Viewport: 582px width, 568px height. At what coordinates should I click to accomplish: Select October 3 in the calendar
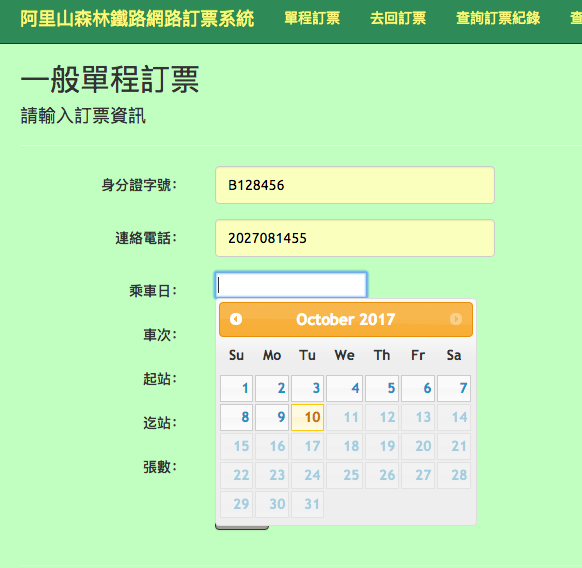[307, 388]
